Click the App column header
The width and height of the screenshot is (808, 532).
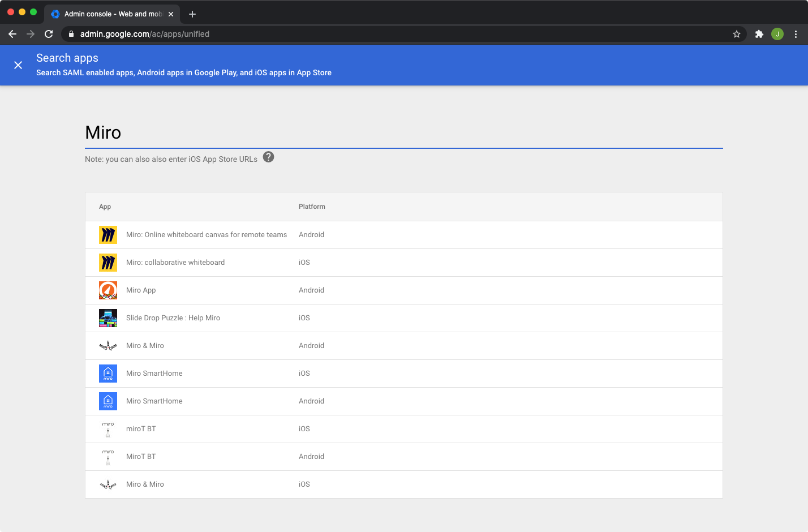(105, 207)
